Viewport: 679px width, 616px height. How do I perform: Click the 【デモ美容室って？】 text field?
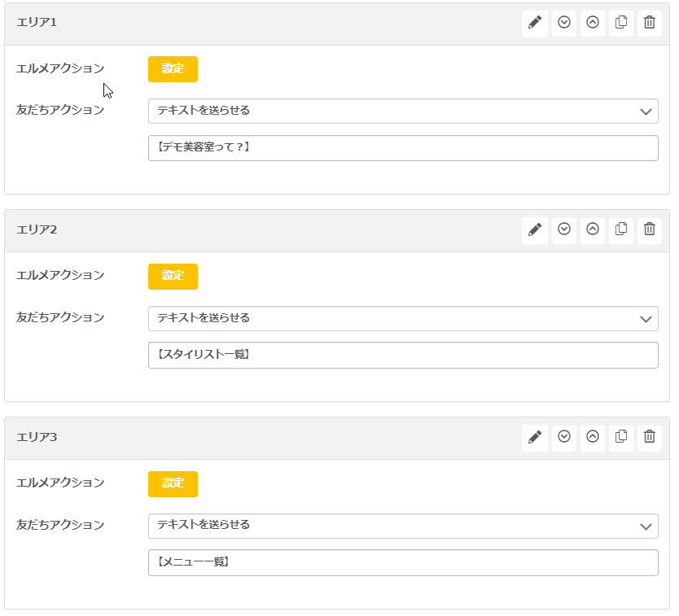coord(402,148)
